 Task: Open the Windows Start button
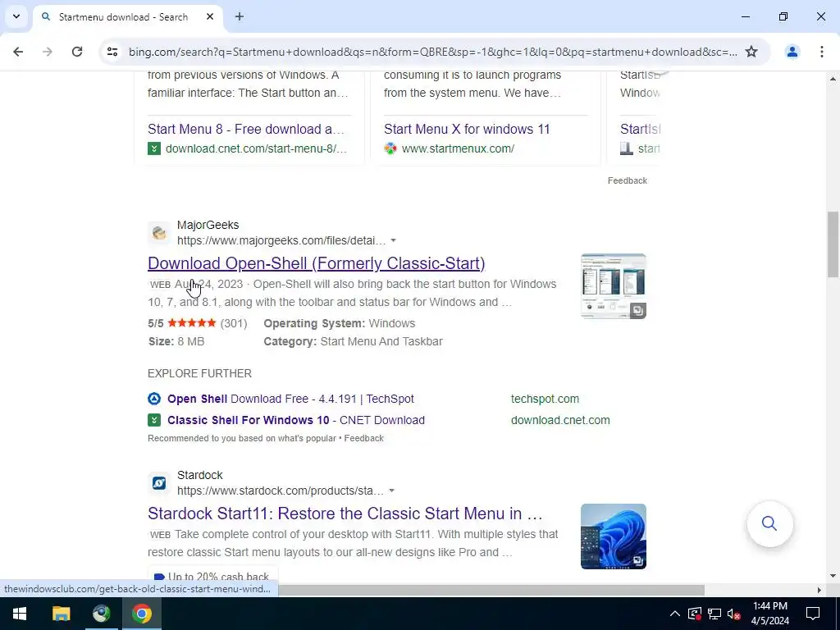tap(20, 614)
